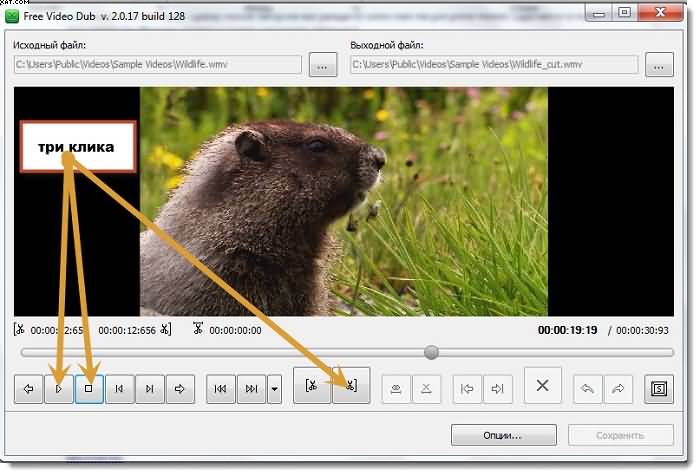Jump to next position with right arrow button
This screenshot has width=700, height=476.
[180, 389]
